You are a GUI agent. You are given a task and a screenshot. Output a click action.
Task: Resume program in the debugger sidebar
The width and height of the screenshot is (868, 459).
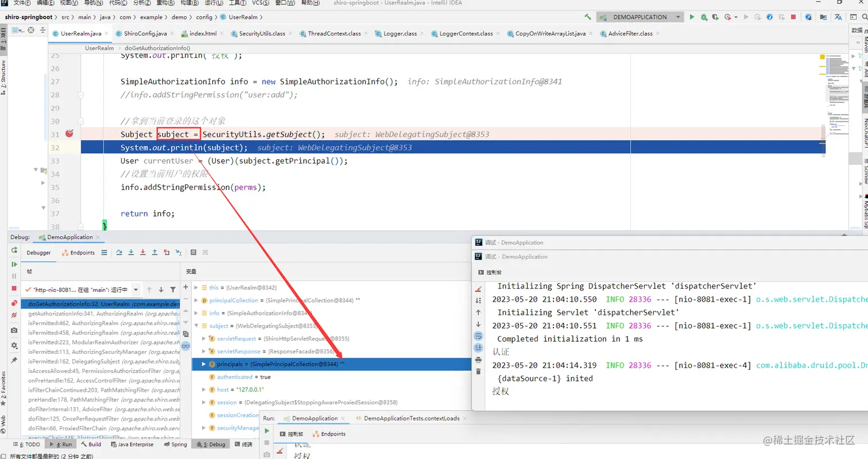[x=14, y=264]
